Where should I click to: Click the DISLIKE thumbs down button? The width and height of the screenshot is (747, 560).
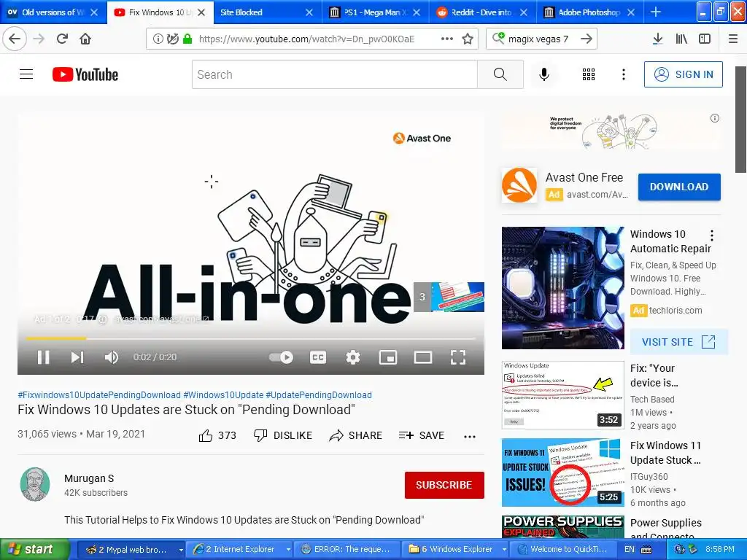tap(283, 435)
